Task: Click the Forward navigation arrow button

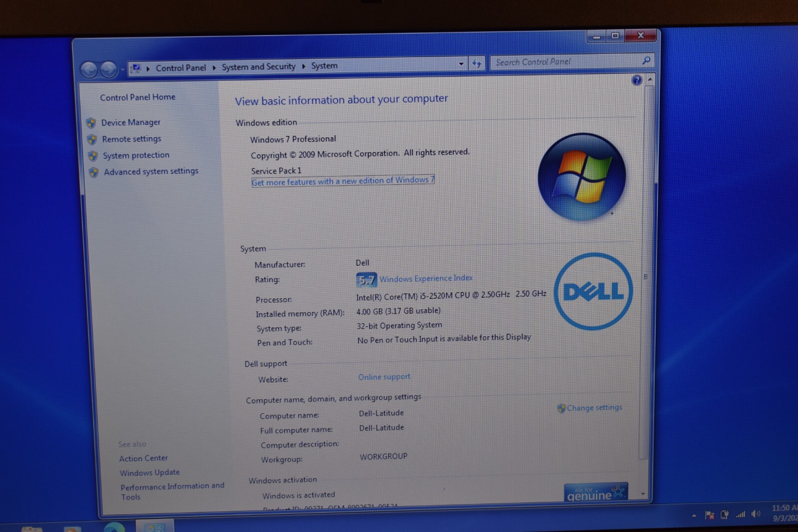Action: tap(109, 69)
